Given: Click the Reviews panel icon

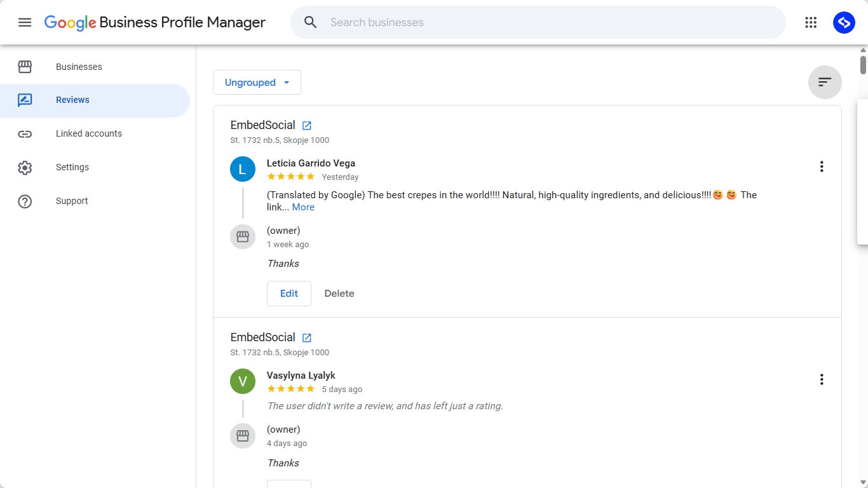Looking at the screenshot, I should 25,100.
